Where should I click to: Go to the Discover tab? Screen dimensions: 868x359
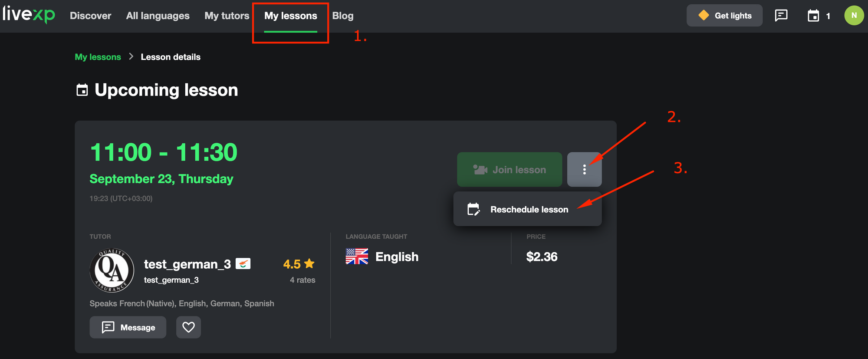coord(90,16)
